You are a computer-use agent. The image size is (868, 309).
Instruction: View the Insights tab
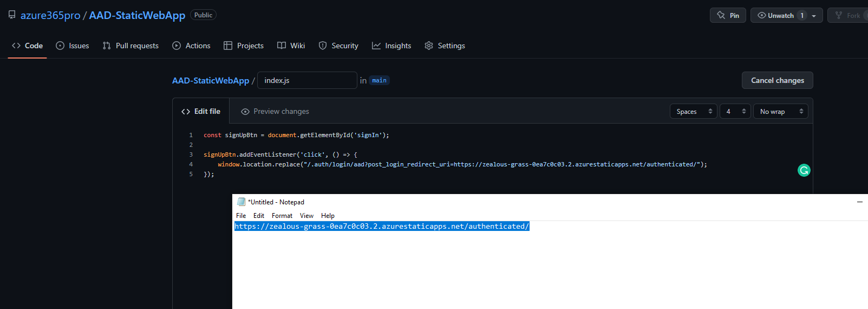point(391,46)
